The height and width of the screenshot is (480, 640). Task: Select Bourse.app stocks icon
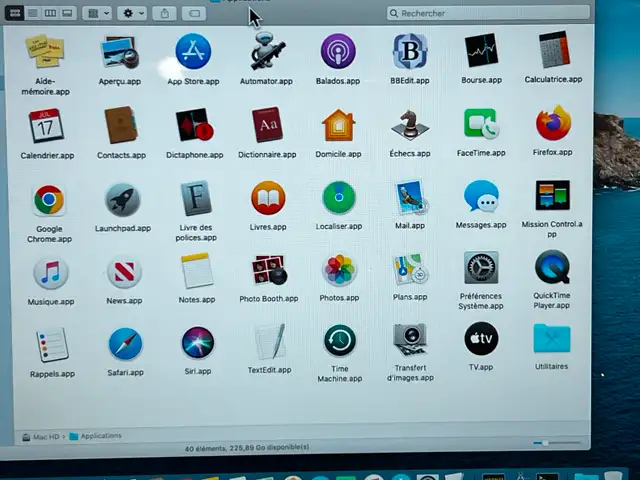[x=481, y=51]
